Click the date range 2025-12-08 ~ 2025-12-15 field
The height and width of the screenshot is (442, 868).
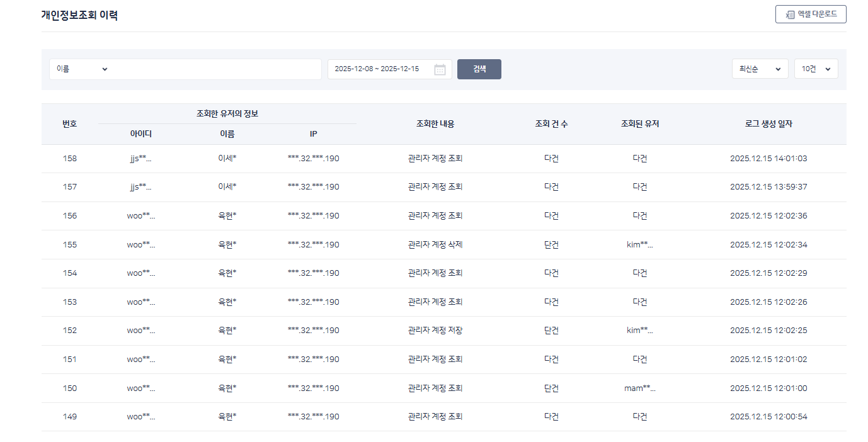point(378,69)
